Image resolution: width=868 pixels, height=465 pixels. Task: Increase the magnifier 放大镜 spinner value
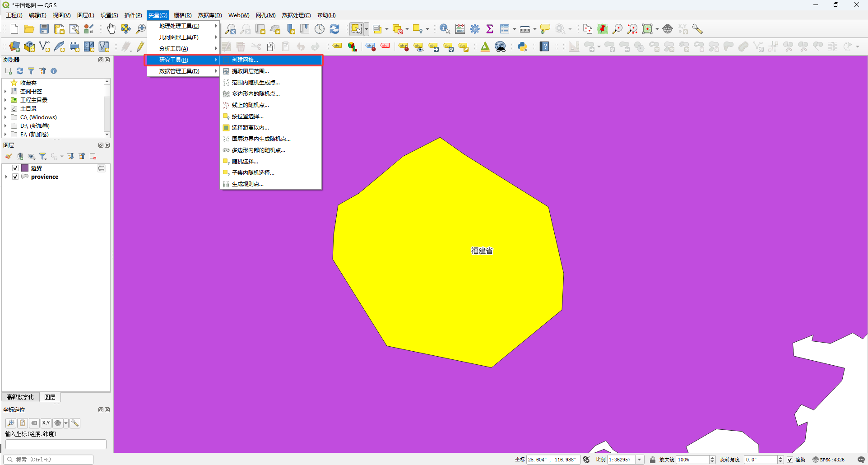coord(712,458)
